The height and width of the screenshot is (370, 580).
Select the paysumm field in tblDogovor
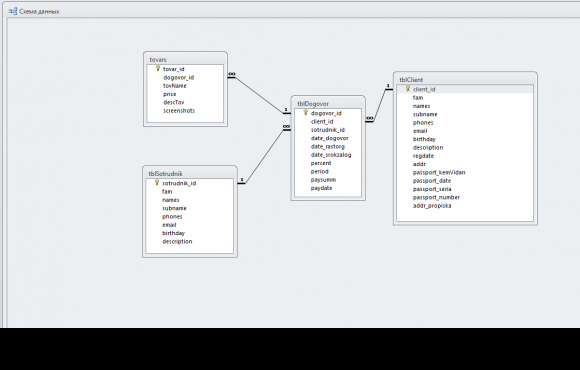323,180
